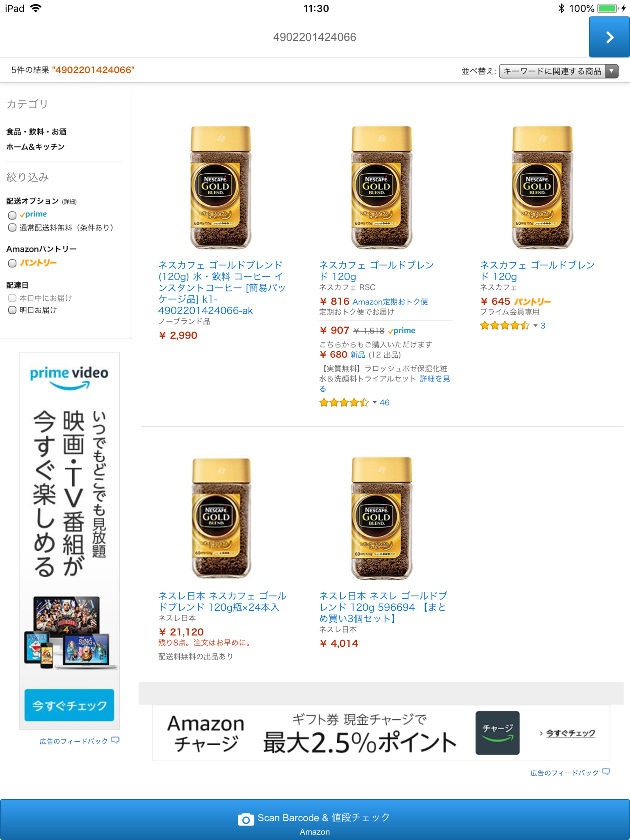Click the star rating with 46 reviews
The height and width of the screenshot is (840, 630).
click(x=344, y=402)
